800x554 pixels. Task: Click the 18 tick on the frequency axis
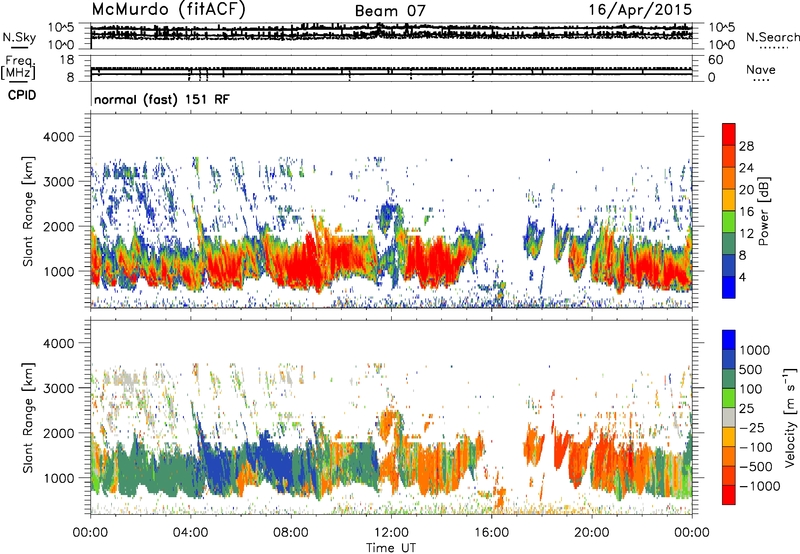[x=67, y=60]
